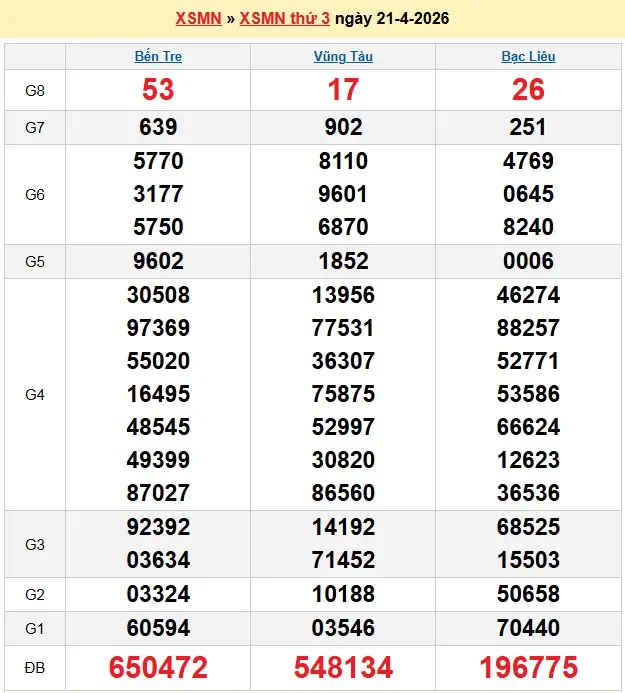Image resolution: width=625 pixels, height=693 pixels.
Task: Click the Bến Tre special prize 650472
Action: pos(158,667)
